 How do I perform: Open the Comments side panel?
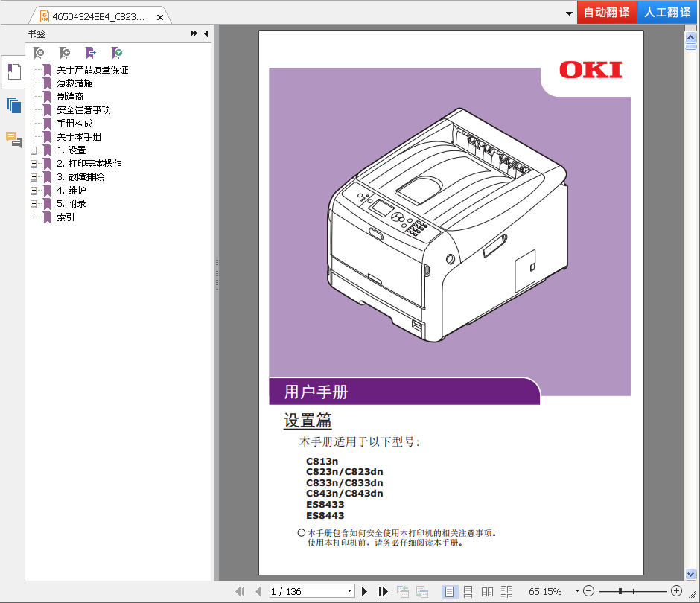(14, 139)
